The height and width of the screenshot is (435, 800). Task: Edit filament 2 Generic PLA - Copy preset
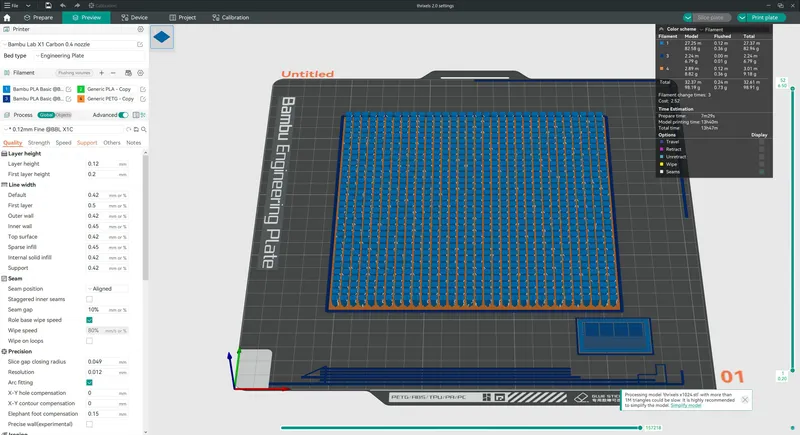143,89
